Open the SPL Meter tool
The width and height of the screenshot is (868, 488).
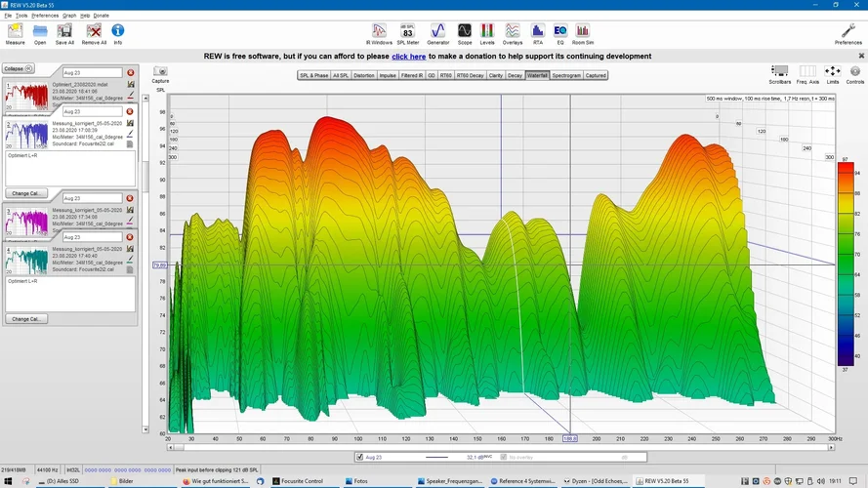[x=408, y=31]
